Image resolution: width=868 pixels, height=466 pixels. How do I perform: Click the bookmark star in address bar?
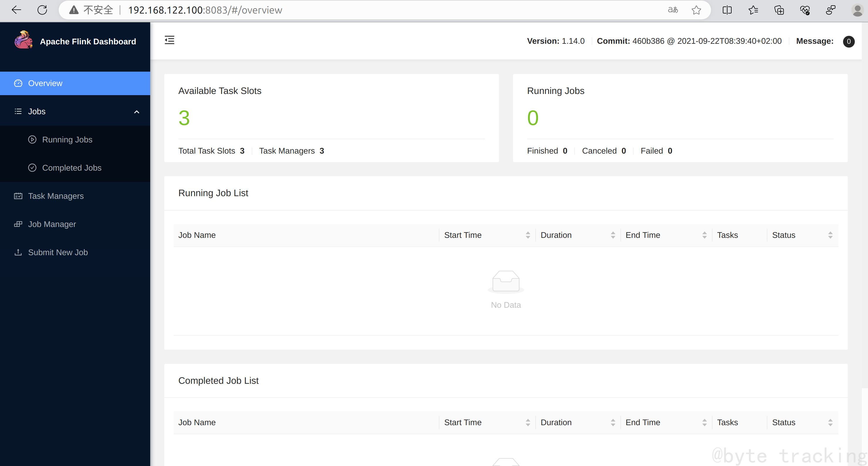(x=696, y=10)
